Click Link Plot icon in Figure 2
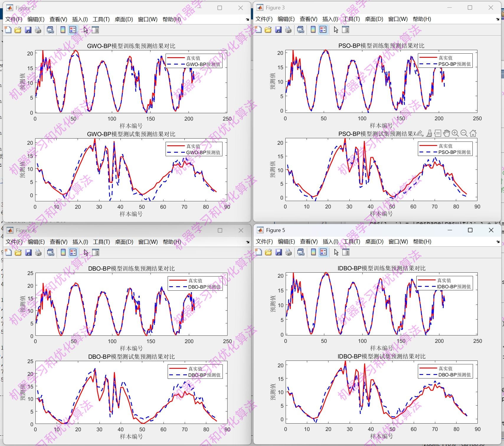Image resolution: width=504 pixels, height=446 pixels. (50, 30)
